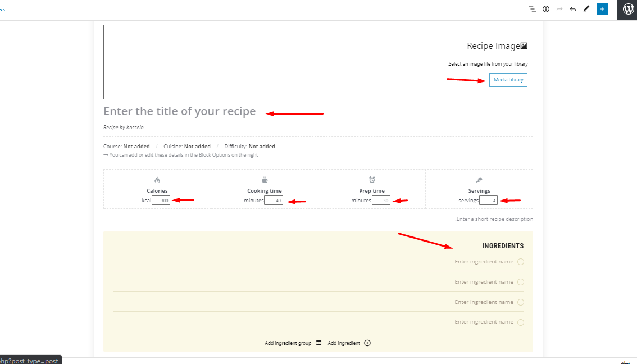Screen dimensions: 637x364
Task: Toggle the circle on third ingredient row
Action: coord(521,302)
